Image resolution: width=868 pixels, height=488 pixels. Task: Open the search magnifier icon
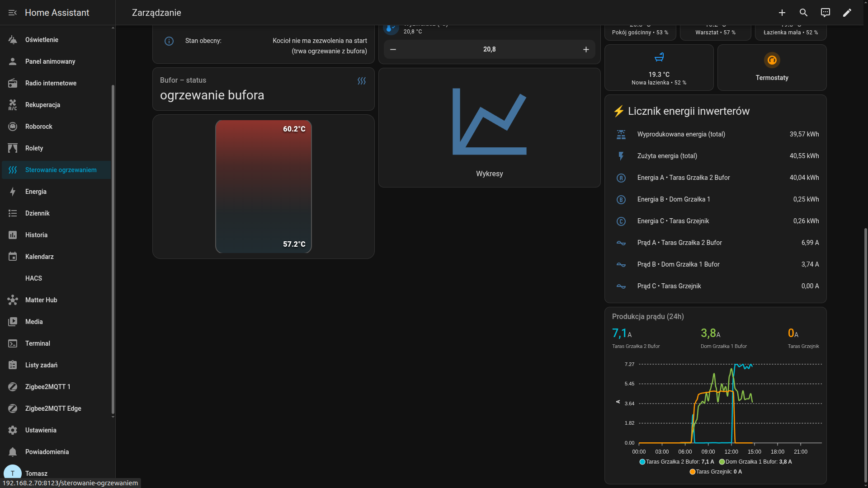click(x=803, y=13)
